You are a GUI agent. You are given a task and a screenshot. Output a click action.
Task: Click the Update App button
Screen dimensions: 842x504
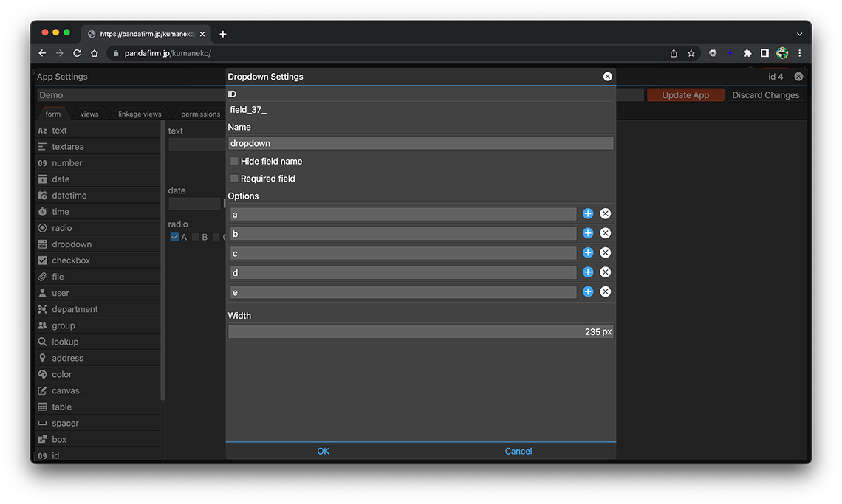tap(685, 95)
